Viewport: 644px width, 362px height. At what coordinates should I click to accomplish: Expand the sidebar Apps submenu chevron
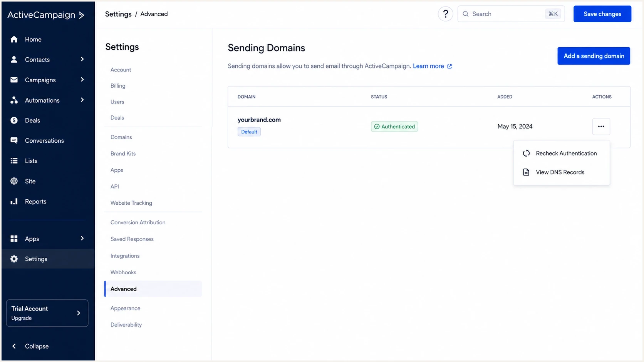(82, 239)
